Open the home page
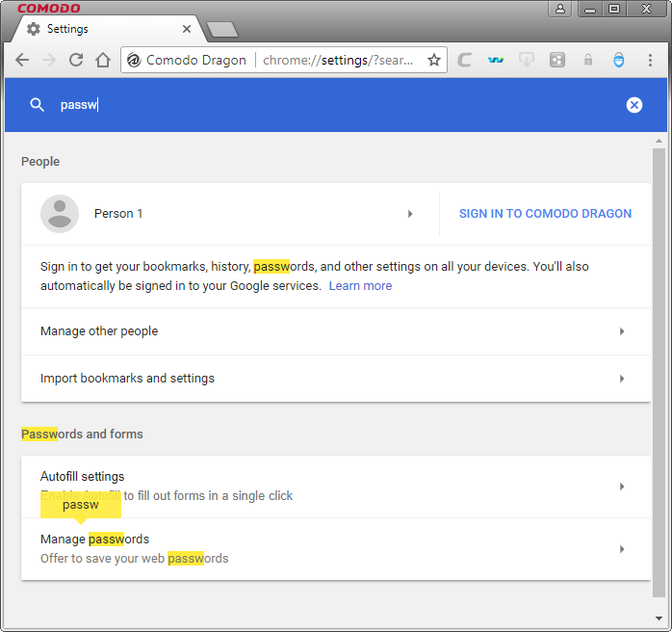Viewport: 672px width, 632px height. point(103,60)
